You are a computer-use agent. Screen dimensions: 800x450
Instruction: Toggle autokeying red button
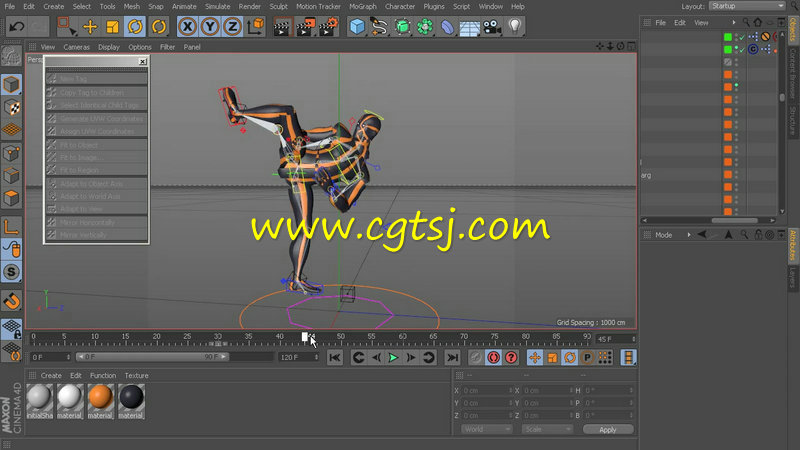click(493, 358)
